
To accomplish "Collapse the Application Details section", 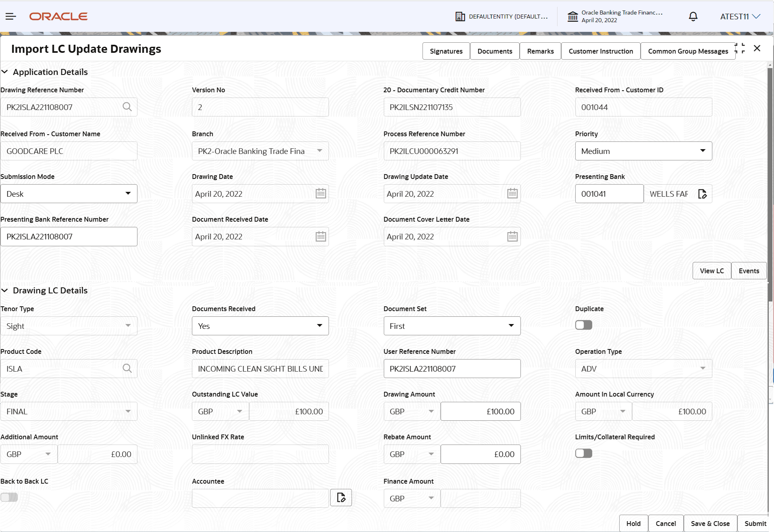I will pyautogui.click(x=5, y=72).
